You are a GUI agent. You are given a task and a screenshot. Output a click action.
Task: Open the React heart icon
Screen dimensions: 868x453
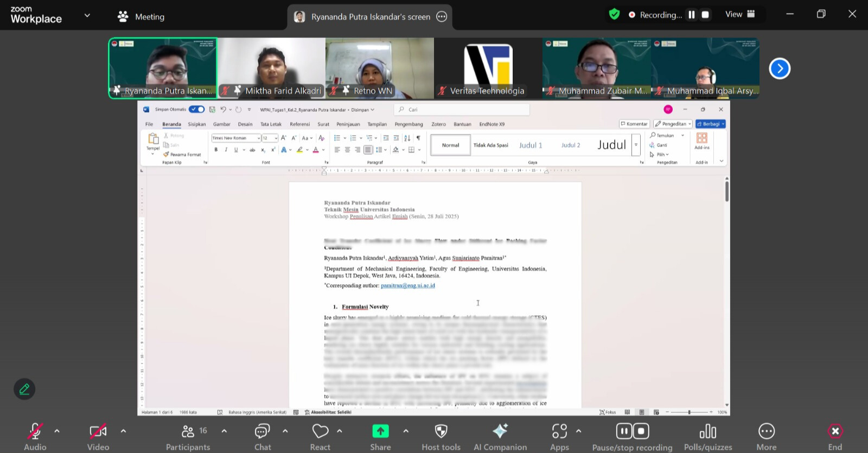[320, 431]
